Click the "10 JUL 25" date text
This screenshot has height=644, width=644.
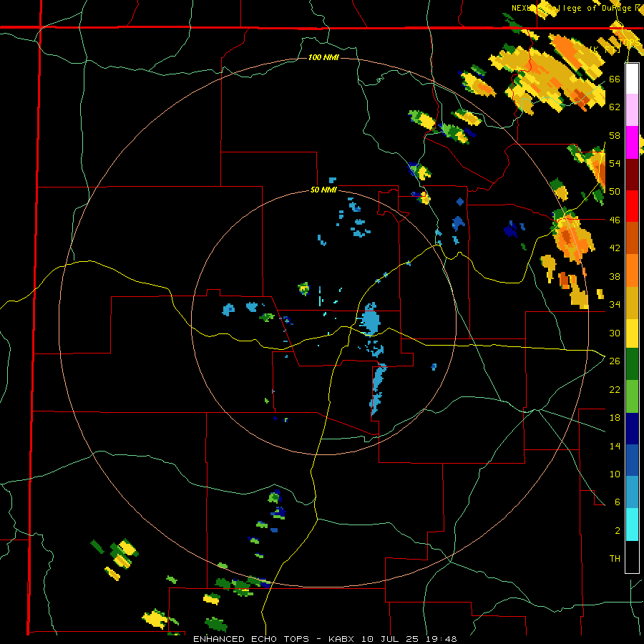tap(390, 639)
